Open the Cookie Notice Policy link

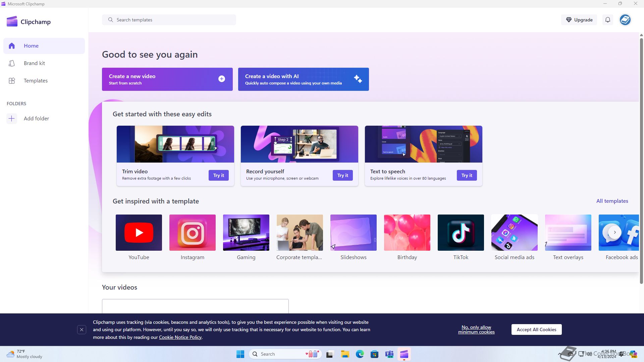coord(180,337)
